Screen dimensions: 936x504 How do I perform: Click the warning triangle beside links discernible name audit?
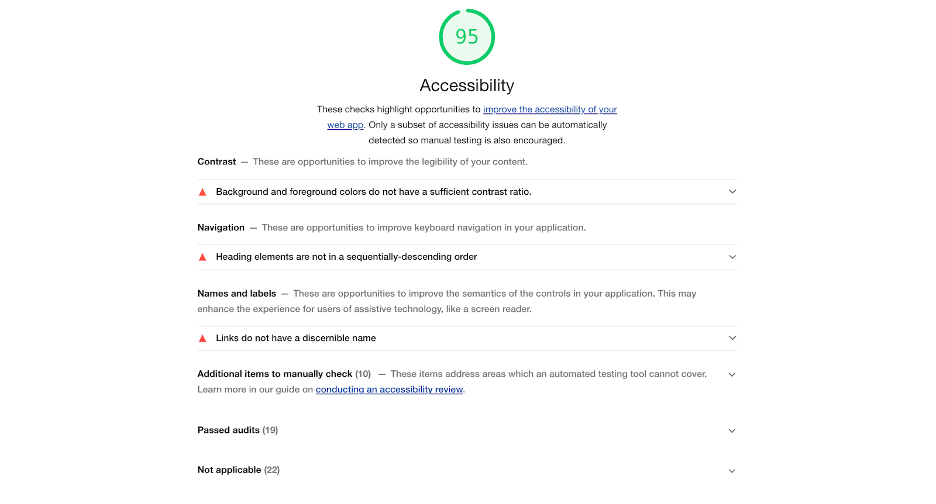click(x=202, y=338)
